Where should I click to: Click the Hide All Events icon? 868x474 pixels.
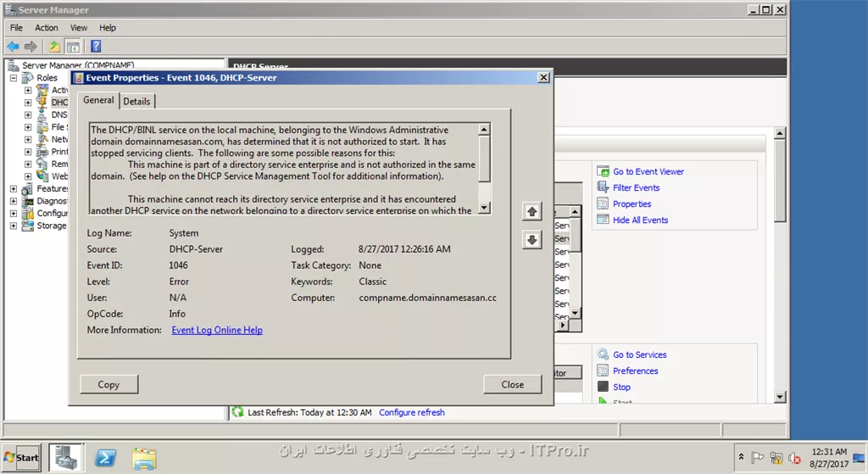coord(603,220)
